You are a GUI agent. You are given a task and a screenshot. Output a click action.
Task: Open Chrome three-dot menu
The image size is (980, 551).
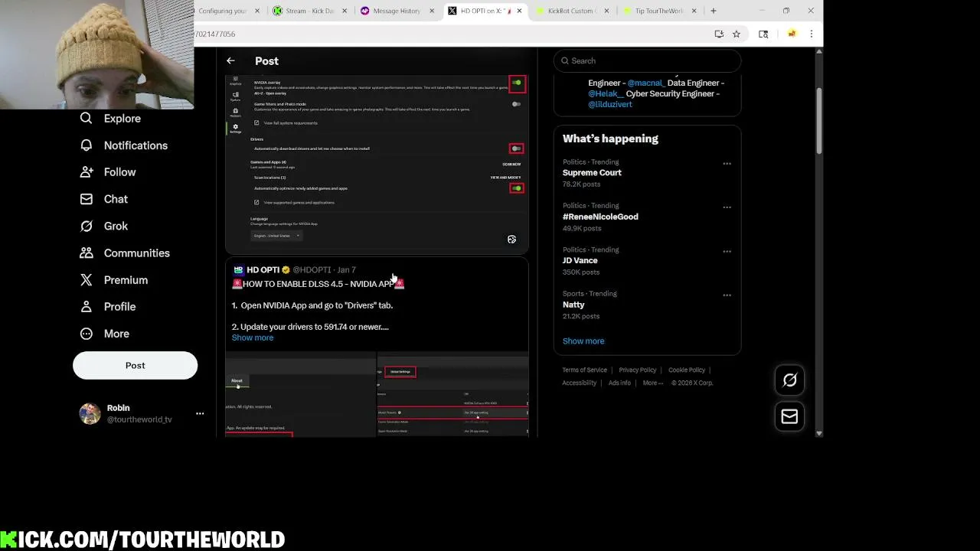pos(812,34)
